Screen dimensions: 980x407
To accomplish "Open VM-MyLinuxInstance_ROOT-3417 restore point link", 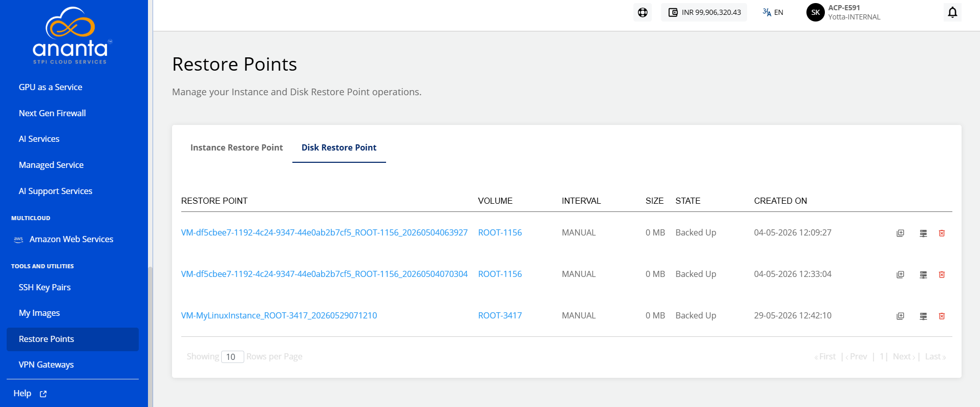I will click(279, 315).
